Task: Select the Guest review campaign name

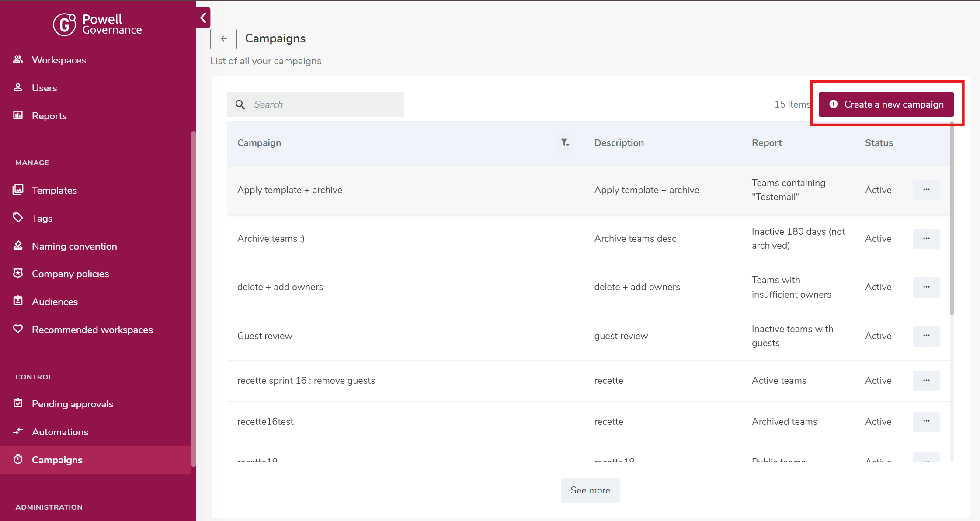Action: 265,336
